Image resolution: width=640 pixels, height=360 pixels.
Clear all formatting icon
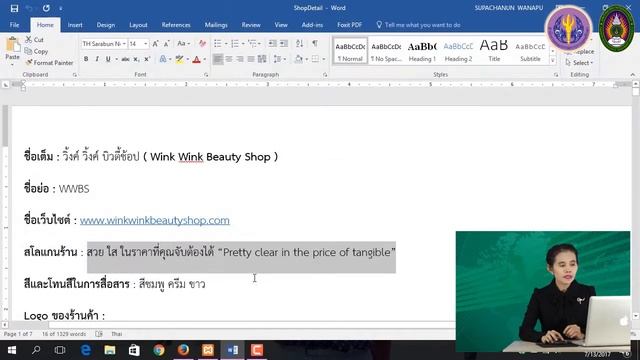[x=202, y=44]
